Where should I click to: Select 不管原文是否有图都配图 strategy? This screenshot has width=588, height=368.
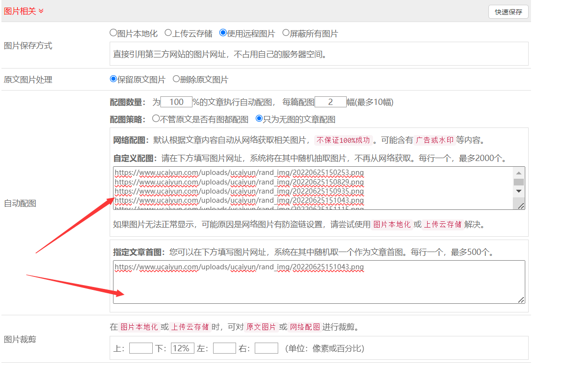(156, 118)
